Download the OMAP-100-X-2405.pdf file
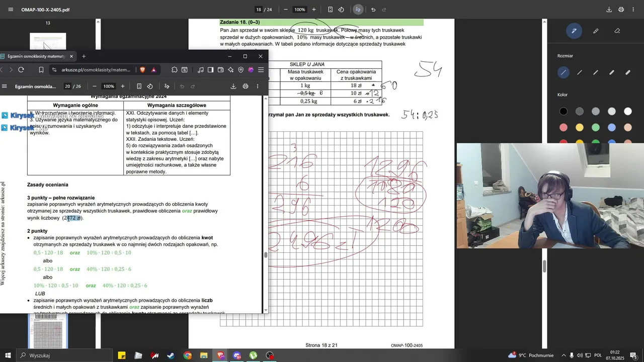This screenshot has width=644, height=362. point(609,10)
